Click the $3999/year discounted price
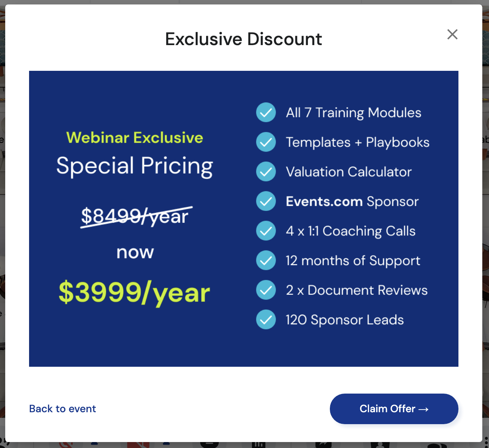 pyautogui.click(x=134, y=293)
